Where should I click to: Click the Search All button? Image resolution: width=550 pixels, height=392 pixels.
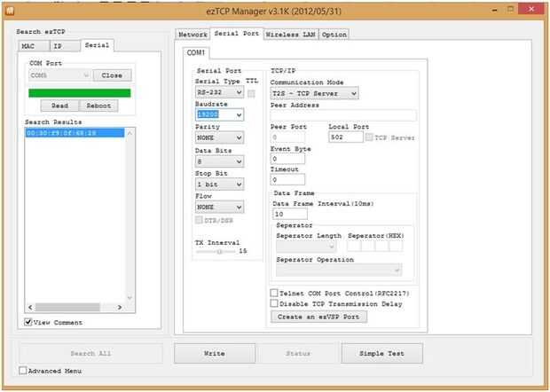[x=90, y=353]
